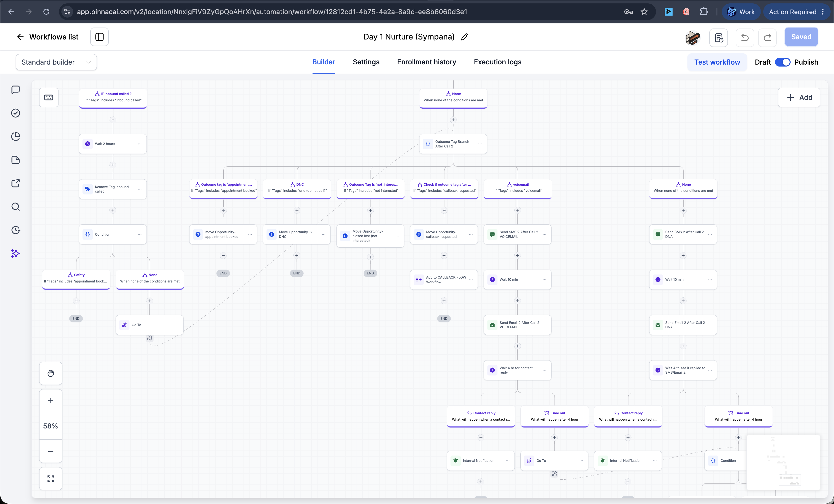Click the sticky note sidebar icon

16,160
